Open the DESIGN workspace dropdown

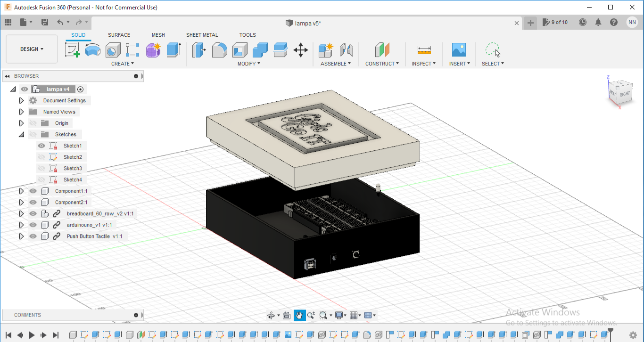pyautogui.click(x=32, y=49)
